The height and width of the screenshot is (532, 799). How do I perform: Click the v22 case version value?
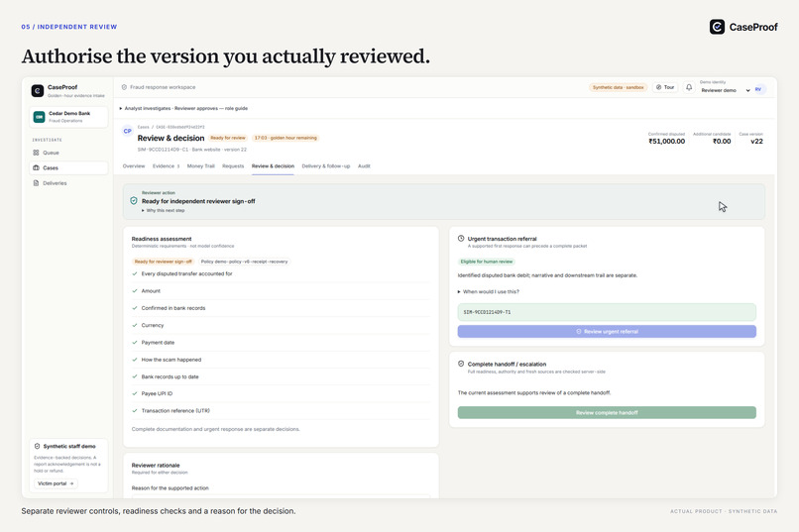pyautogui.click(x=756, y=142)
